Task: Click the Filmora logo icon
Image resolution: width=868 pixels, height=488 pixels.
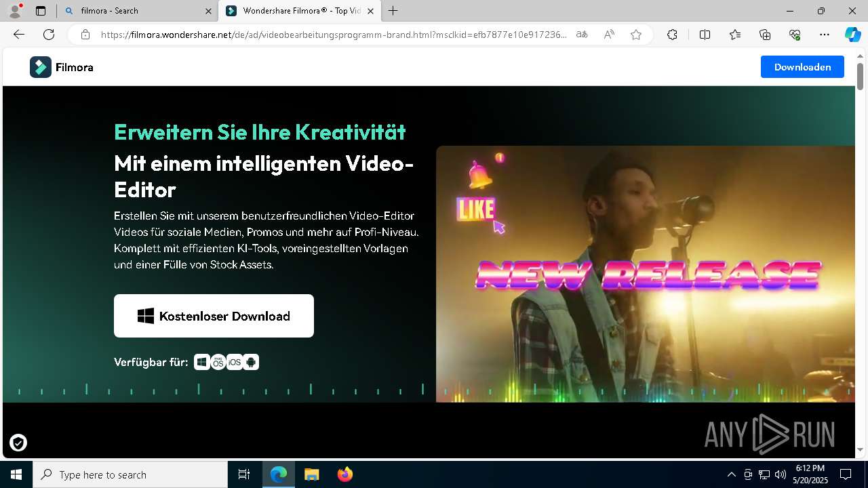Action: [x=41, y=67]
